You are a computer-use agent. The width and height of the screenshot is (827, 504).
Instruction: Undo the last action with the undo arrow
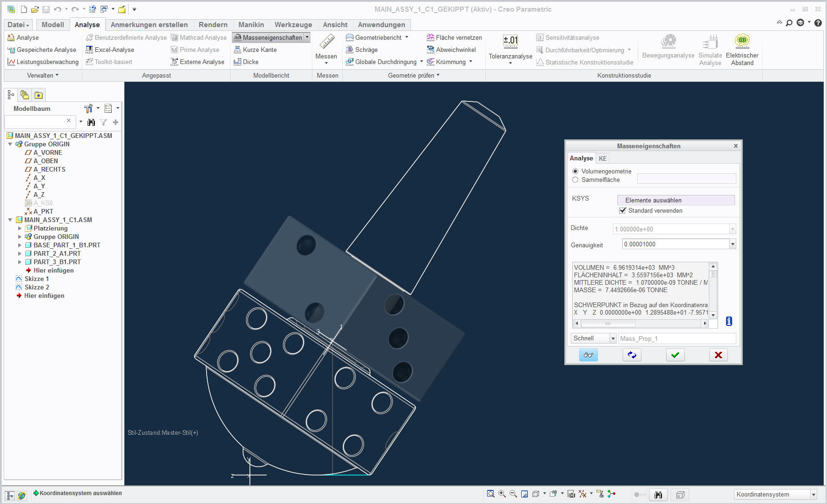click(x=58, y=9)
